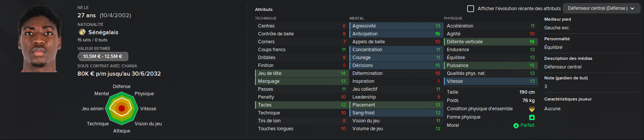Select the Agressivité attribute row
The image size is (644, 140).
(x=396, y=26)
